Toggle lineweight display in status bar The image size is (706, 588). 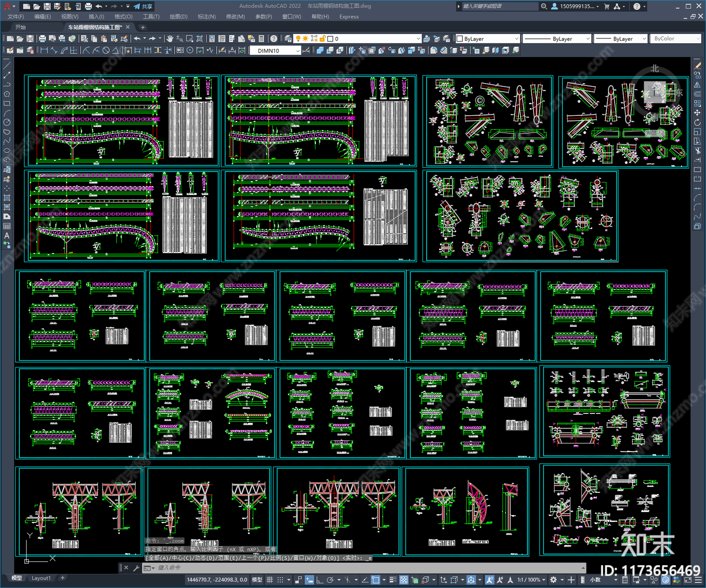[393, 580]
